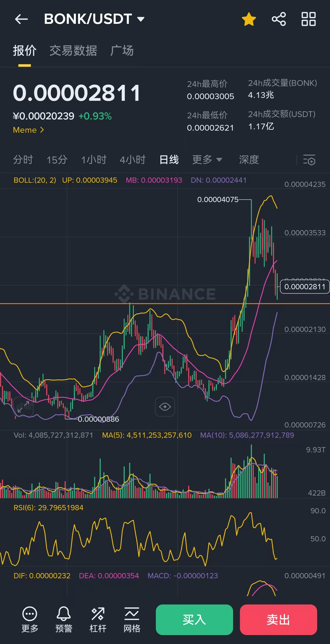Tap the Vol: 4,085,727,312,871 label

(x=53, y=435)
